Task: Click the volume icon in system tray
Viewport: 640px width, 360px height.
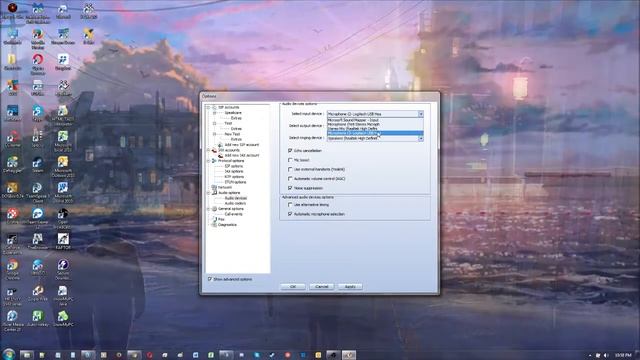Action: (x=606, y=356)
